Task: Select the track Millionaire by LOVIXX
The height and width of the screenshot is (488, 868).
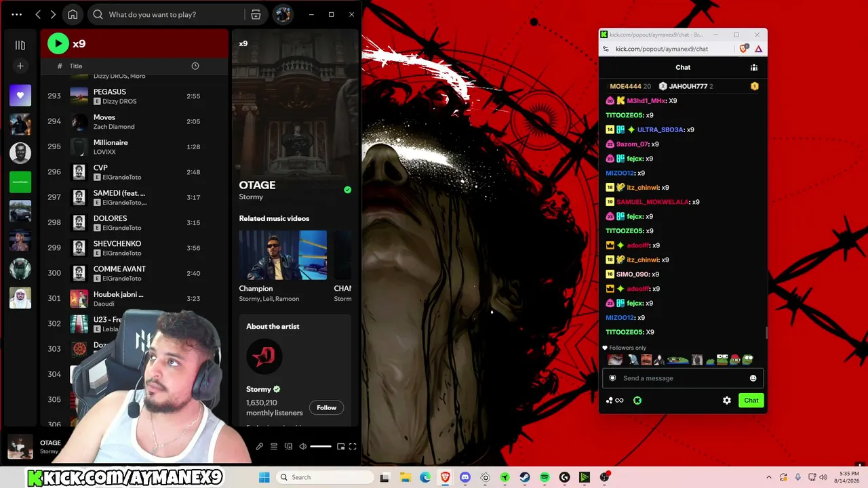Action: click(x=134, y=146)
